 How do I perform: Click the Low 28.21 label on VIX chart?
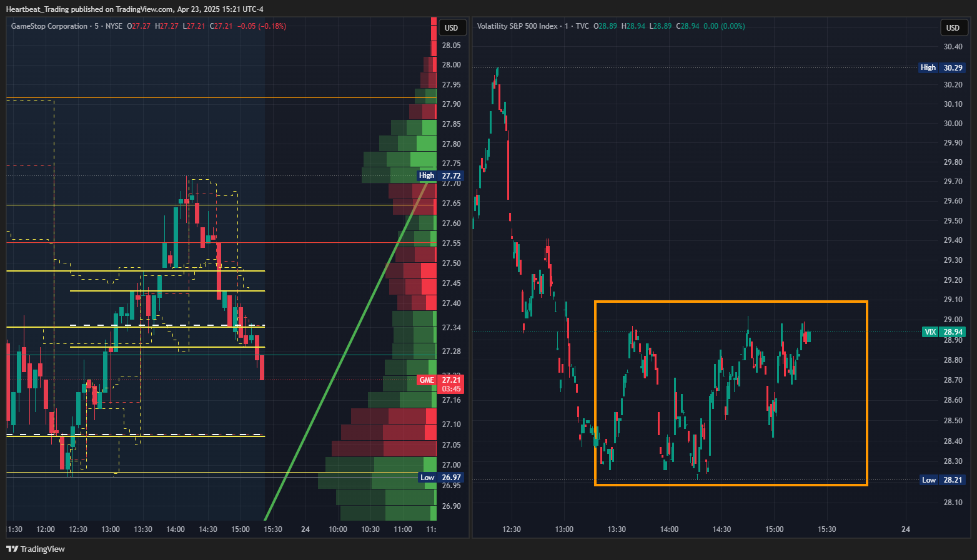tap(943, 480)
